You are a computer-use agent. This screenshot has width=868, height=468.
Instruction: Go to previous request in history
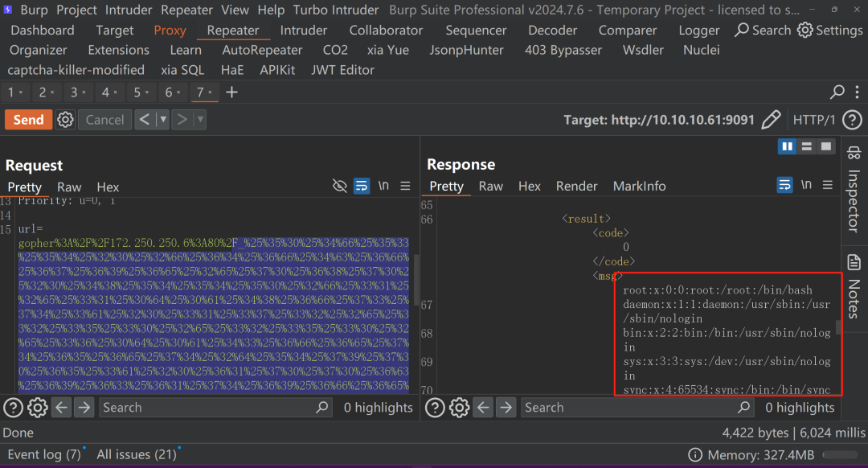145,120
